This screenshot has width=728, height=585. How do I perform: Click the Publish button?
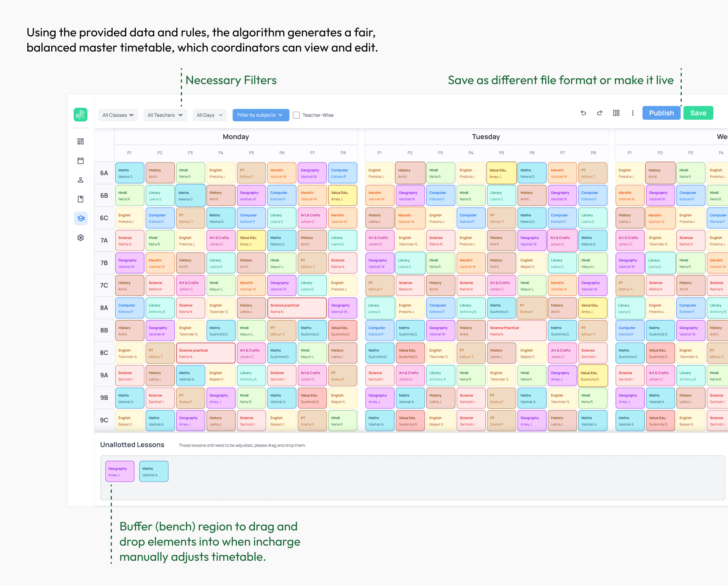click(x=661, y=113)
